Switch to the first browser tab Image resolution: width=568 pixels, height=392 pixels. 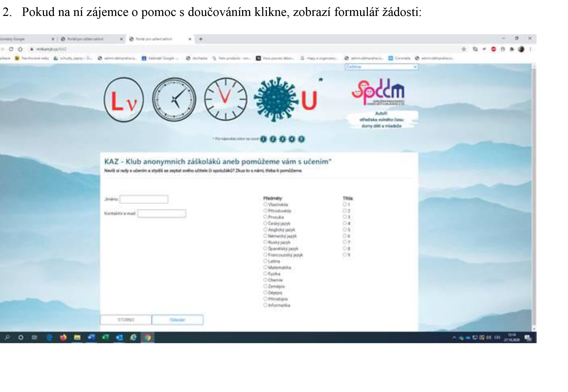tap(28, 39)
